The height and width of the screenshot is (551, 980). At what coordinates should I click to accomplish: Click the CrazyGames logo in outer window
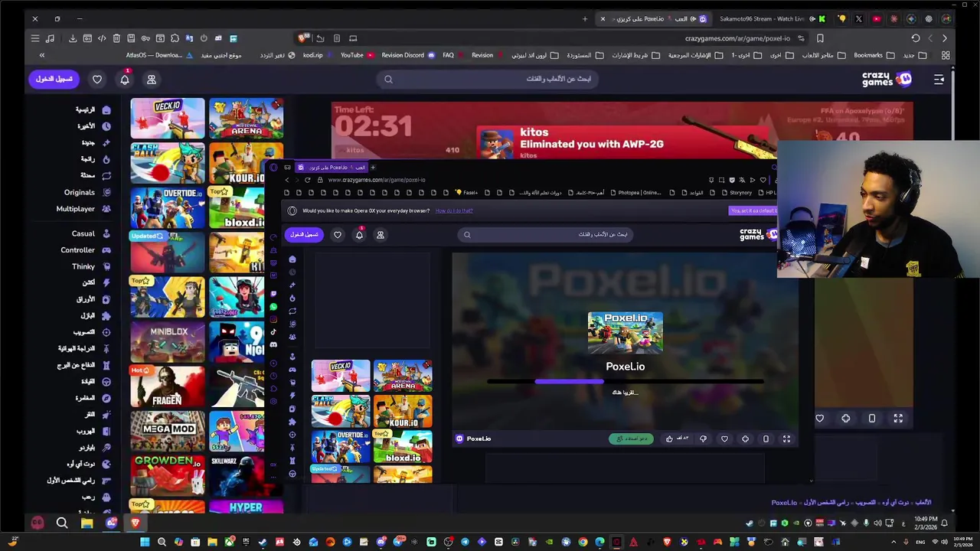[x=887, y=79]
